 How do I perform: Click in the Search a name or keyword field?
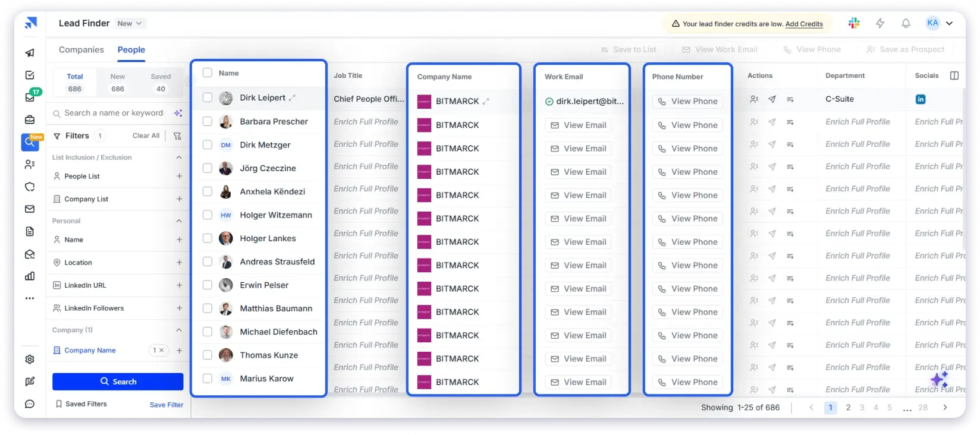[x=114, y=113]
